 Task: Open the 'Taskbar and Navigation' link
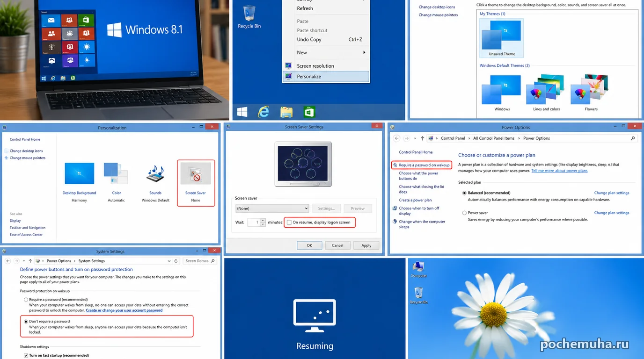[x=28, y=228]
